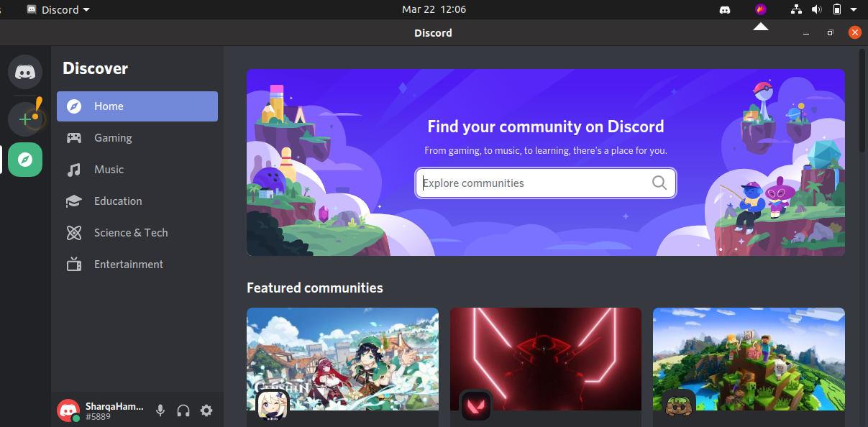This screenshot has width=868, height=427.
Task: Open the volume speaker tray icon
Action: point(816,9)
